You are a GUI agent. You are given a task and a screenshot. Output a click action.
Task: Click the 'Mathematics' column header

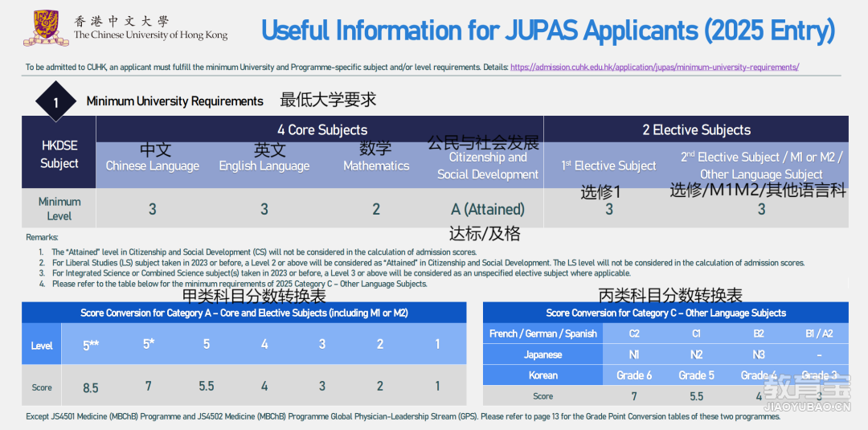[376, 166]
